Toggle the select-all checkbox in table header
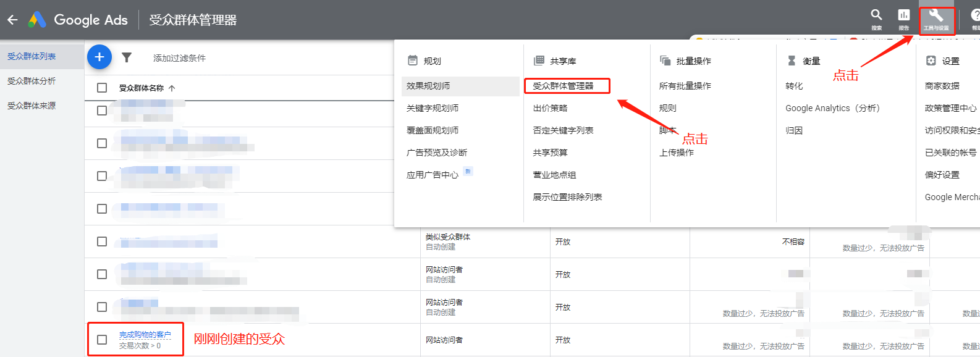 pyautogui.click(x=102, y=88)
